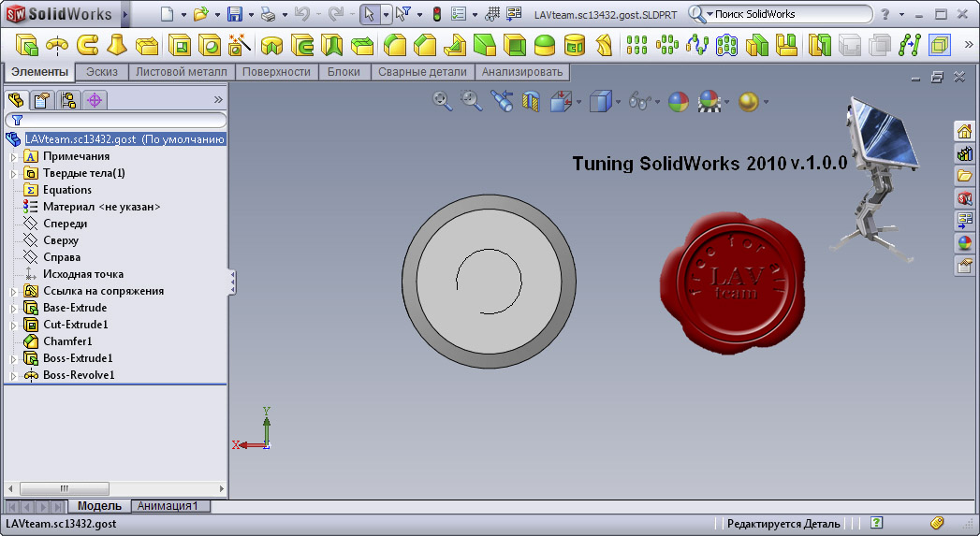The width and height of the screenshot is (980, 536).
Task: Open the View Orientation dropdown arrow
Action: tap(578, 102)
